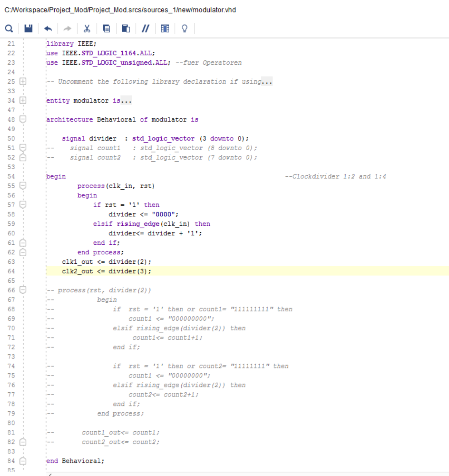This screenshot has width=449, height=476.
Task: Click 'elsif rising_edge(clk_in) then' line
Action: tap(152, 224)
